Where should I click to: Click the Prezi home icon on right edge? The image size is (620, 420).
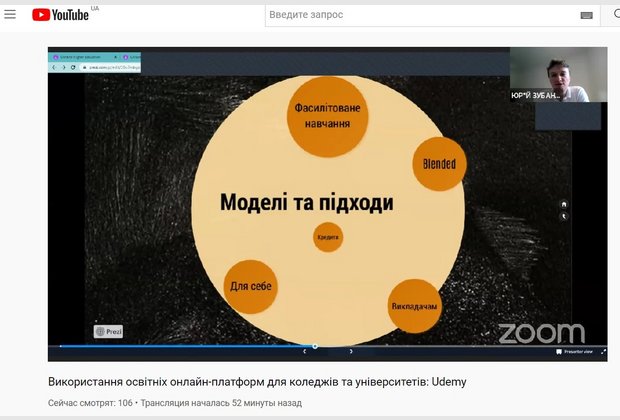(x=564, y=204)
